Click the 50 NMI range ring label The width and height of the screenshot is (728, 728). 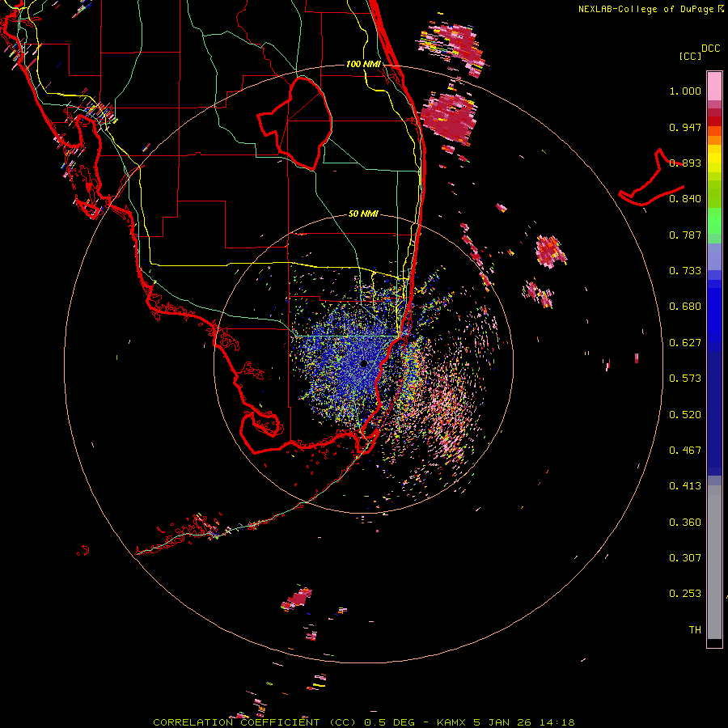363,214
